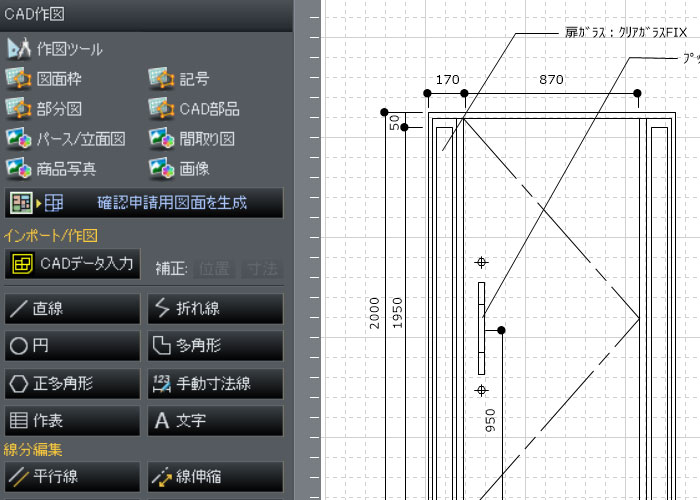Click 確認申請用図面を生成 button

pos(144,203)
